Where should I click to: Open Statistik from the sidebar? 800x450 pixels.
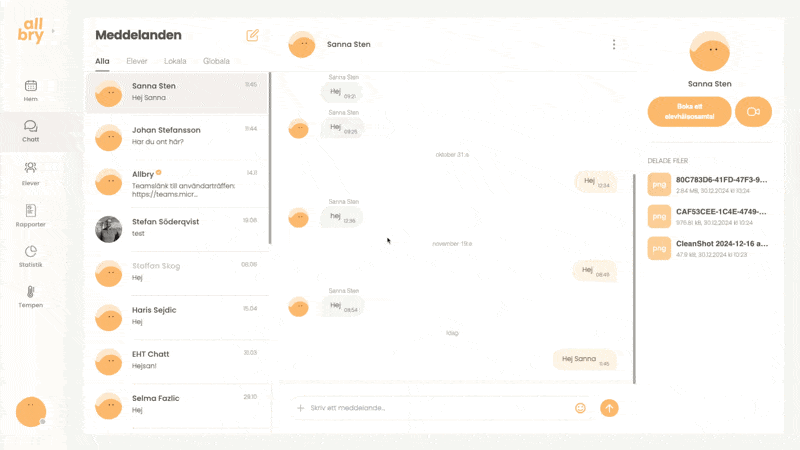[31, 255]
